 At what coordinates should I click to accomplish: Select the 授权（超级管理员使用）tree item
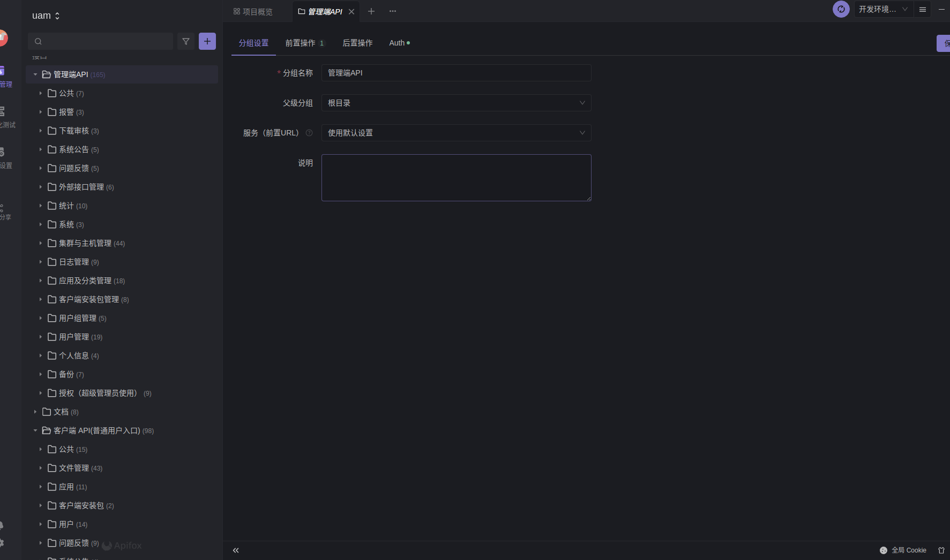[122, 393]
